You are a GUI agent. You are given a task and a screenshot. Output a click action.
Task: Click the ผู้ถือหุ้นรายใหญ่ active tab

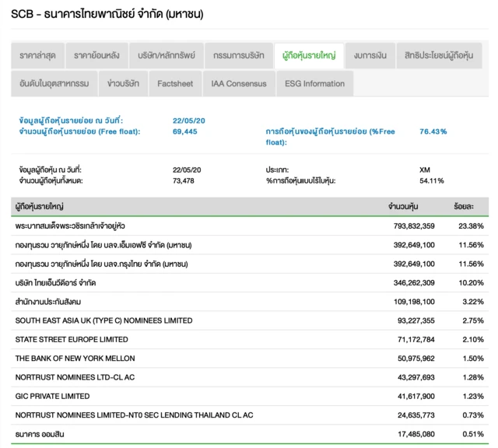309,56
